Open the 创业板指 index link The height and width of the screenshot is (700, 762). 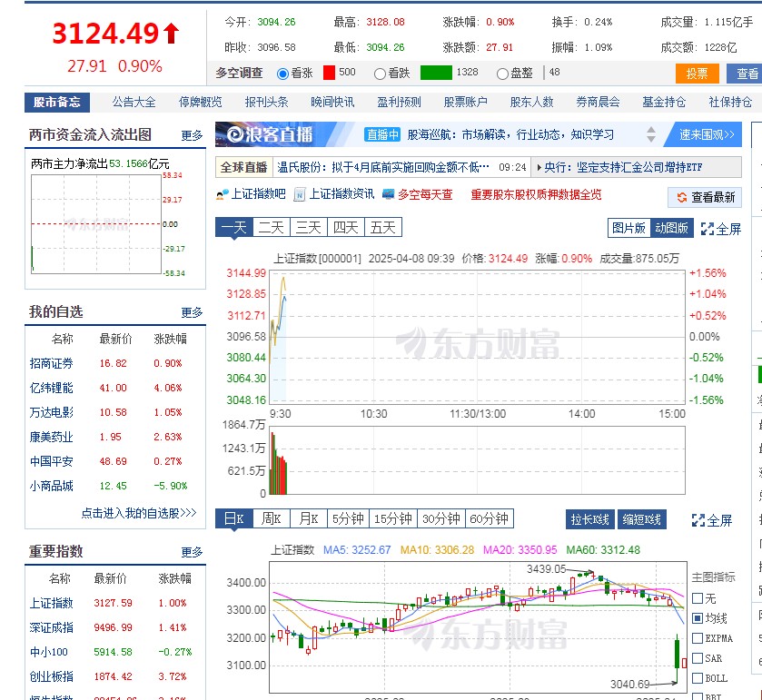tap(52, 676)
